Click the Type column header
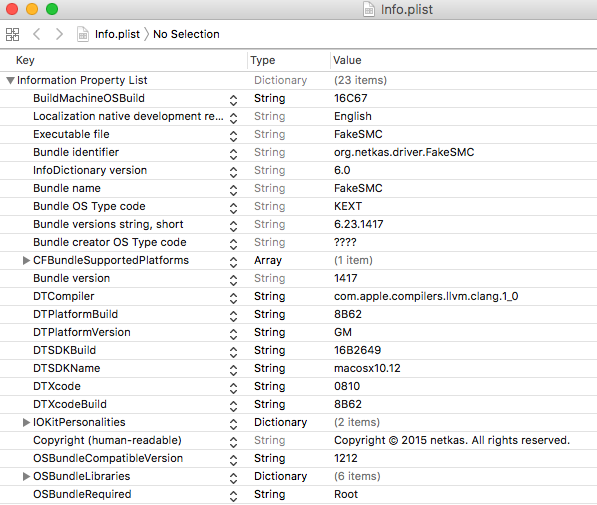 (263, 60)
